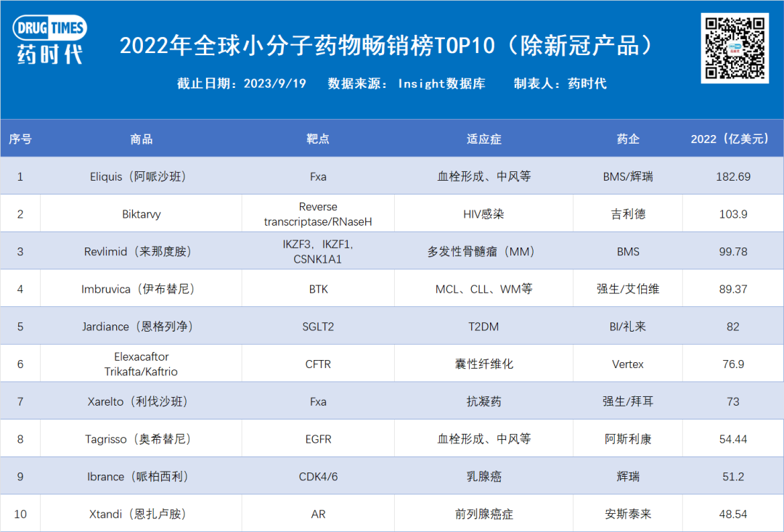Click the 抗凝药 indication cell
This screenshot has height=532, width=784.
(483, 401)
